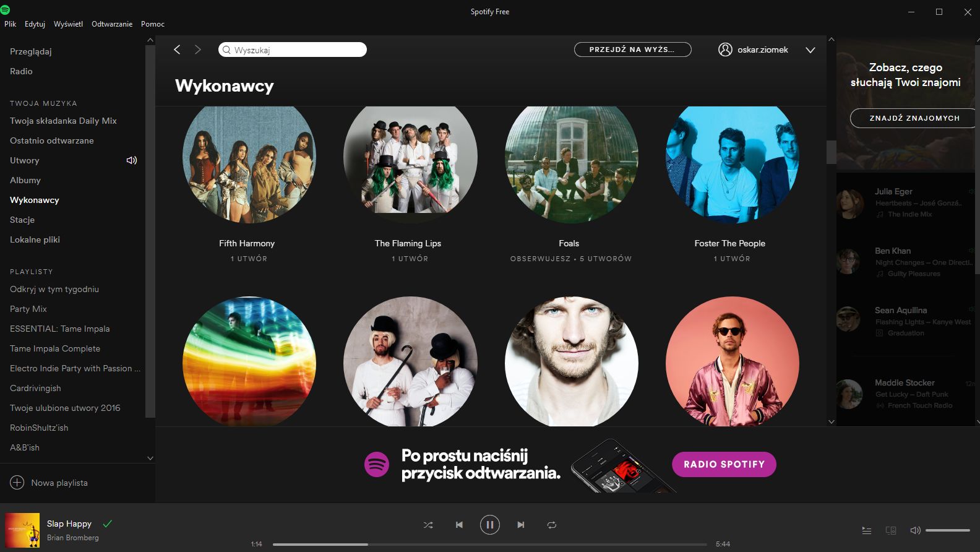The image size is (980, 552).
Task: Open Twoja składanka Daily Mix
Action: pos(63,121)
